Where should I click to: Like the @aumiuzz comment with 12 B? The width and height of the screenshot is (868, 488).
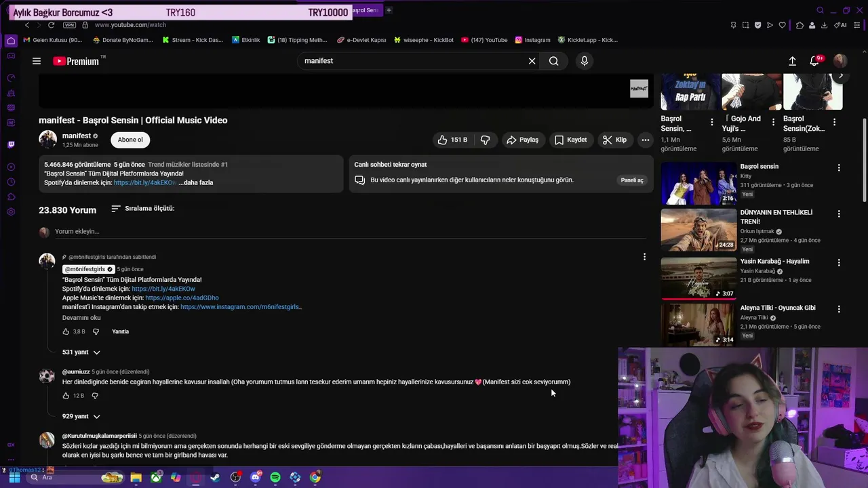pyautogui.click(x=66, y=396)
